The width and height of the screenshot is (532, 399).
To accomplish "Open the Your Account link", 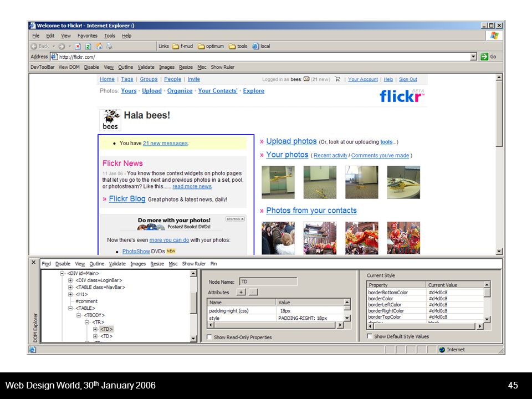I will tap(362, 79).
